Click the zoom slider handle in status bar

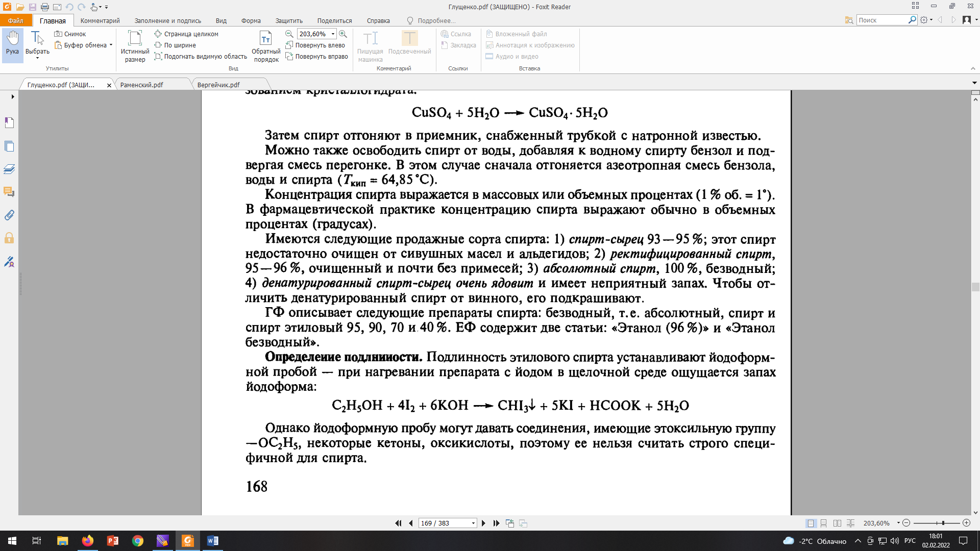click(x=943, y=523)
